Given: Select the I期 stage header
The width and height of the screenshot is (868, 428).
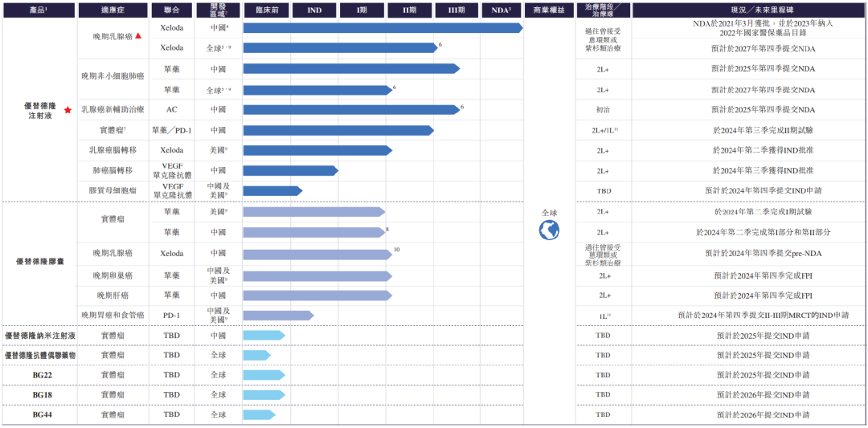Looking at the screenshot, I should tap(362, 10).
